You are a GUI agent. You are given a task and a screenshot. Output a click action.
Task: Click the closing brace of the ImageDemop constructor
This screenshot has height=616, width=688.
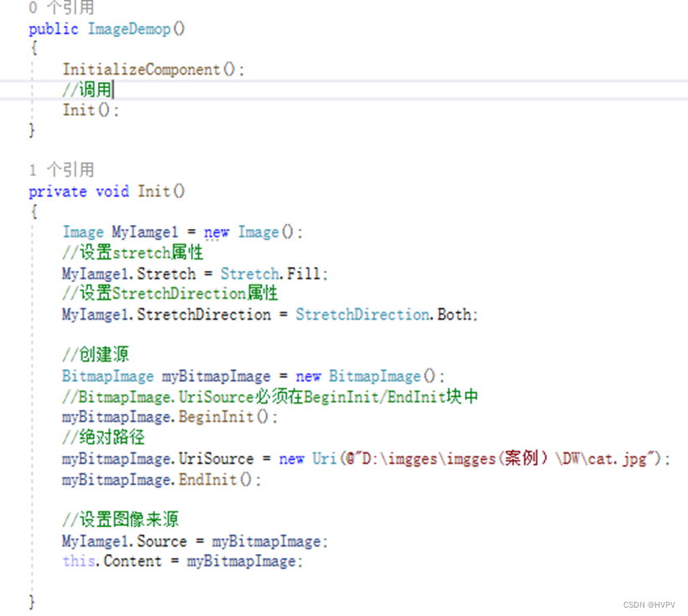tap(32, 130)
